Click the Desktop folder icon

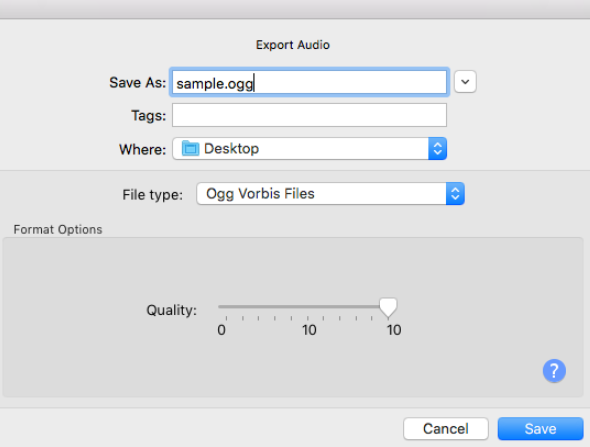(190, 148)
